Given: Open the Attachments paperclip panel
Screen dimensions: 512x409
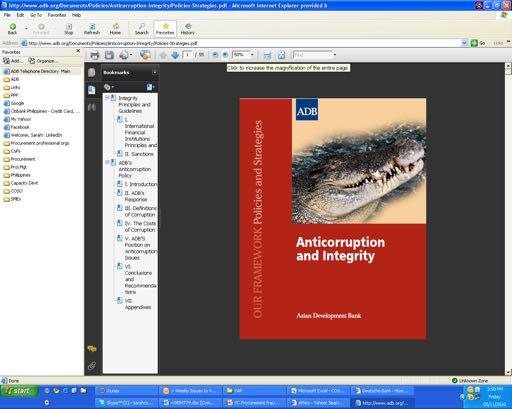Looking at the screenshot, I should (92, 366).
